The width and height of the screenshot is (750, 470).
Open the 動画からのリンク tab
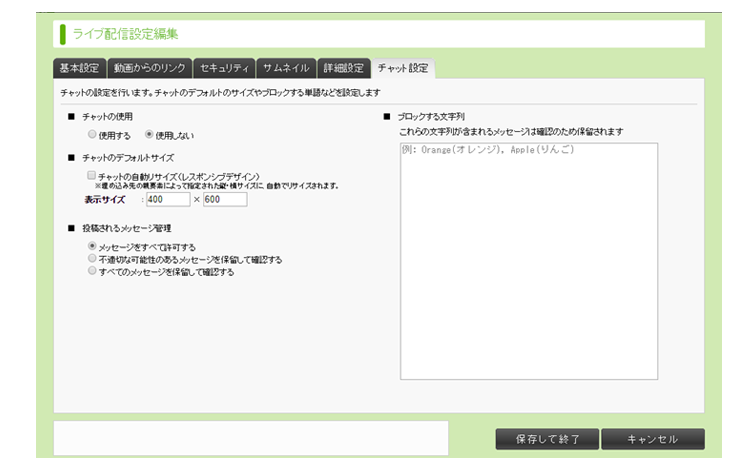pos(150,68)
